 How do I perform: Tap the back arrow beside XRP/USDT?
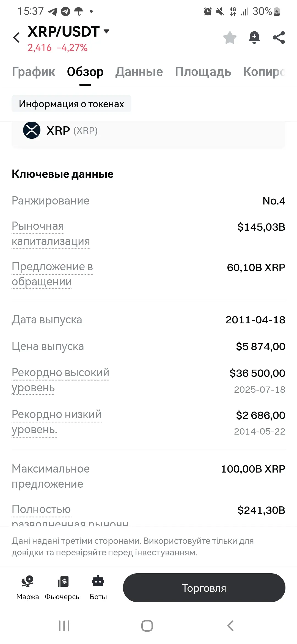click(x=16, y=38)
